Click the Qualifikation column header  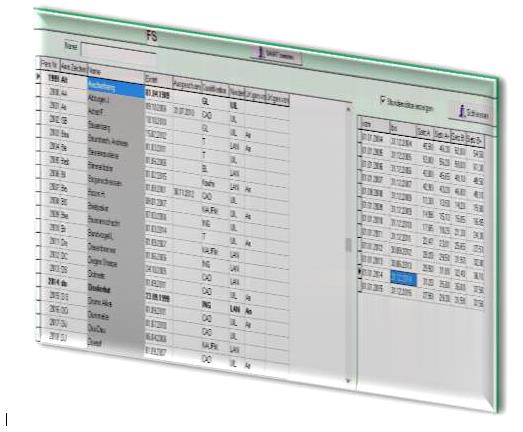click(x=215, y=90)
